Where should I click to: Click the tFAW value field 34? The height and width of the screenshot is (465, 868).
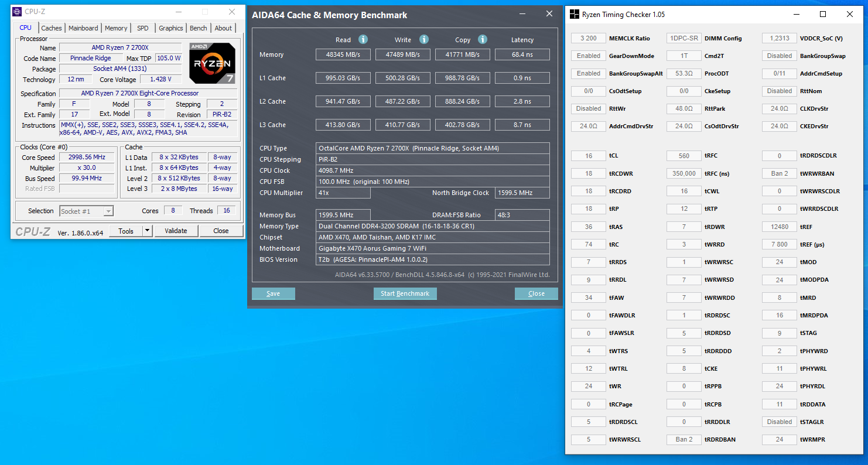pyautogui.click(x=589, y=298)
